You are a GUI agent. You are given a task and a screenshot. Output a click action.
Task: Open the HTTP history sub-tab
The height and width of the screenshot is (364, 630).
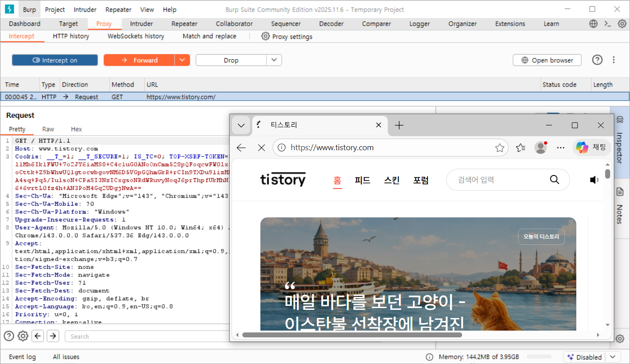71,36
